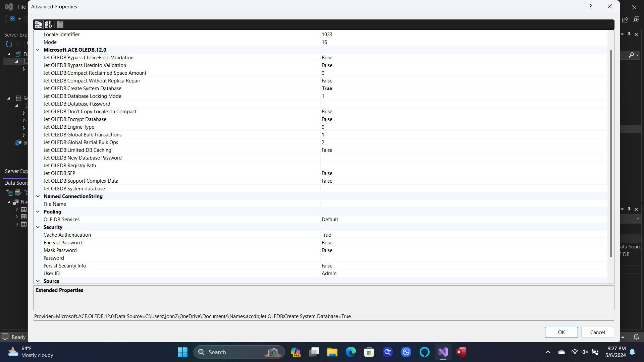644x362 pixels.
Task: Open weather widget showing 64°F
Action: 31,352
